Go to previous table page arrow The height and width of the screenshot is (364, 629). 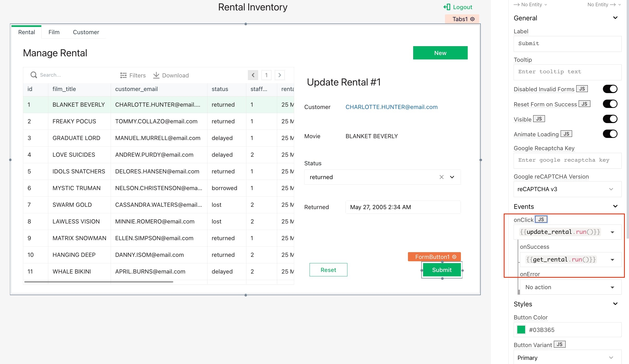(253, 75)
